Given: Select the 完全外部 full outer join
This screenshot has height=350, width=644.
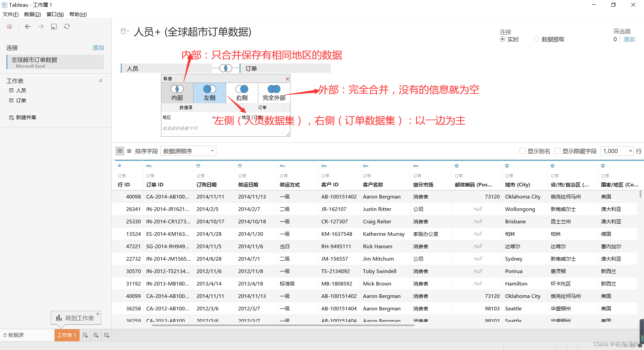Looking at the screenshot, I should click(x=274, y=93).
